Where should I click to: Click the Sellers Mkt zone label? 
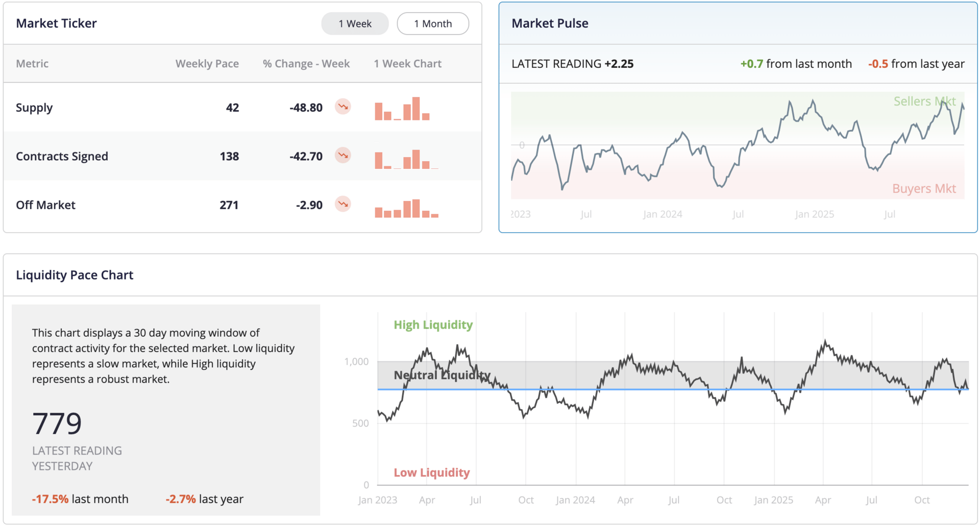click(x=924, y=102)
